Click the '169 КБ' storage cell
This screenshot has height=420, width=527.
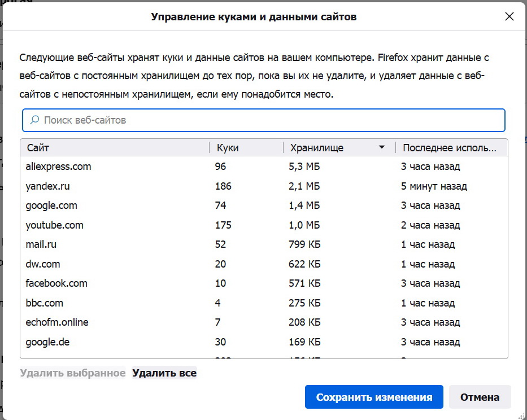(x=304, y=342)
